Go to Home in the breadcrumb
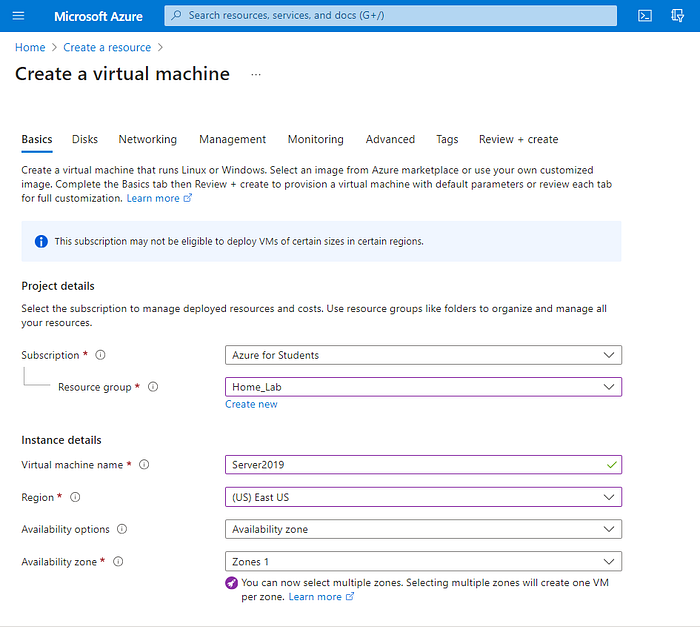This screenshot has height=627, width=700. [30, 47]
